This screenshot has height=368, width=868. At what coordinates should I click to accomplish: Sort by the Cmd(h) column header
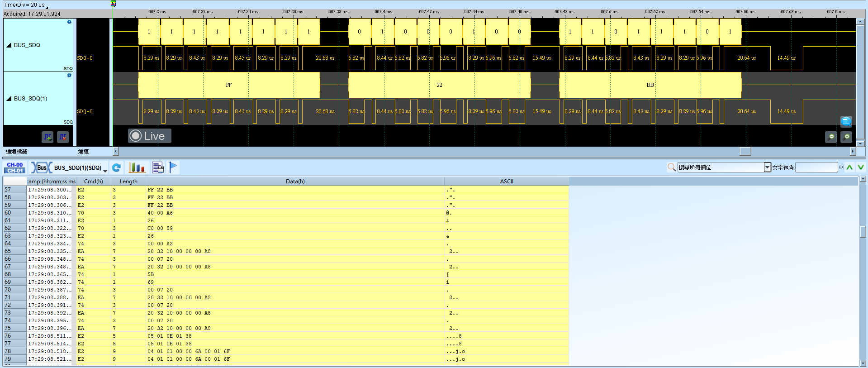pyautogui.click(x=94, y=182)
